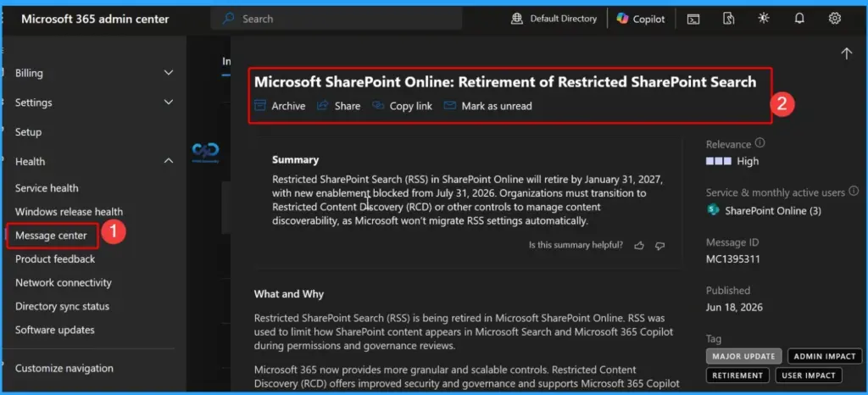
Task: Click the MAJOR UPDATE tag
Action: pos(744,356)
